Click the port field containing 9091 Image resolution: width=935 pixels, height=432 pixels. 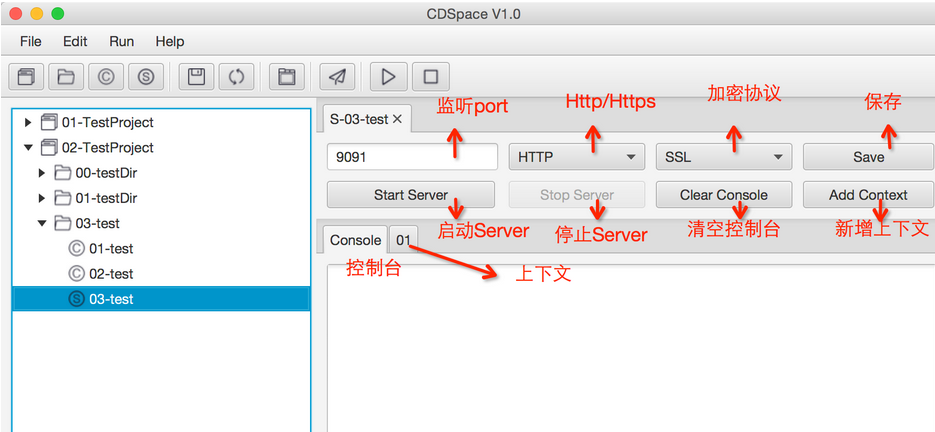[x=412, y=157]
